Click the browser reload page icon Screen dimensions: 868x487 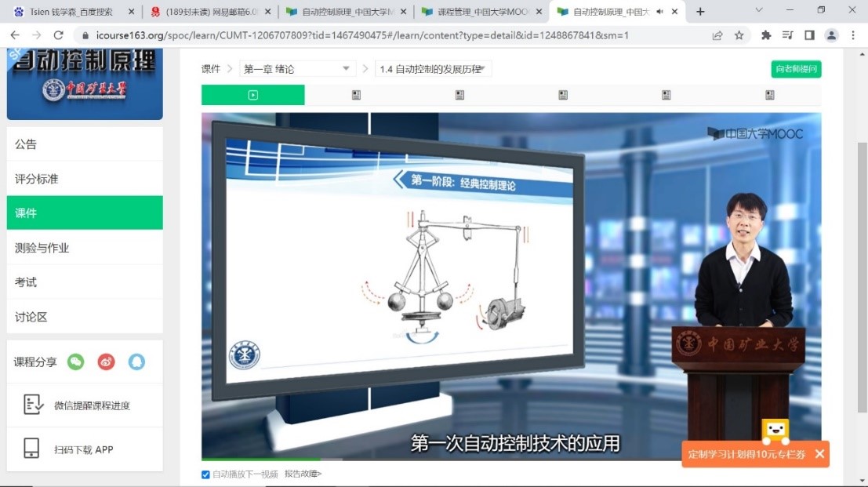tap(58, 35)
